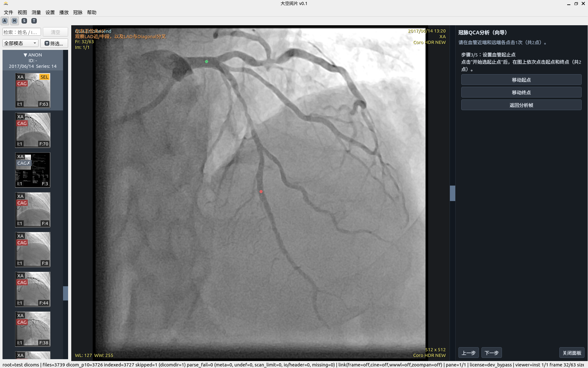Image resolution: width=588 pixels, height=368 pixels.
Task: Click the green vessel start point marker
Action: pyautogui.click(x=207, y=62)
